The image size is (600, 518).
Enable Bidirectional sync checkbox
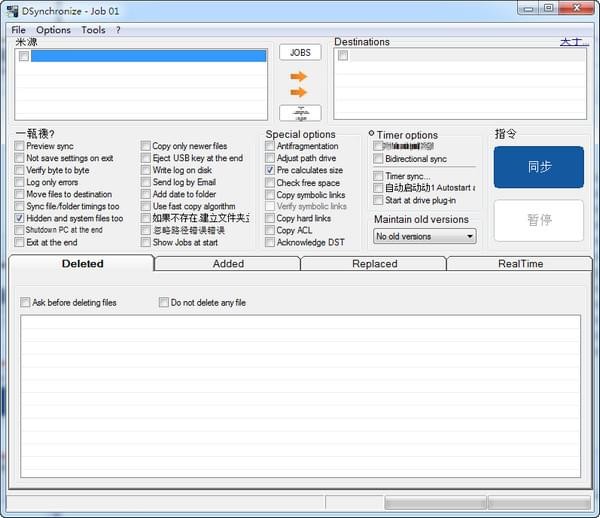tap(378, 159)
